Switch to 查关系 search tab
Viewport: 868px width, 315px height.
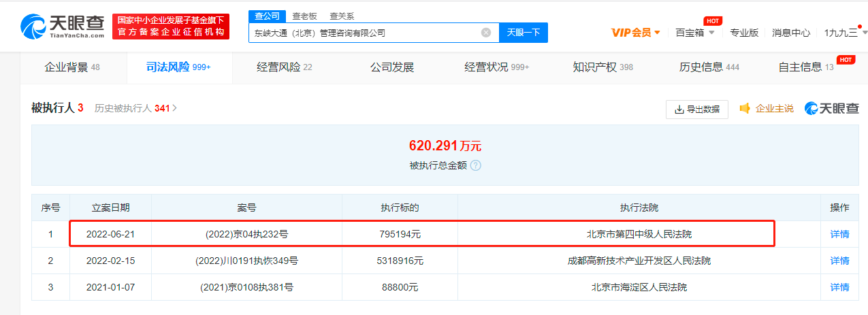(x=342, y=16)
